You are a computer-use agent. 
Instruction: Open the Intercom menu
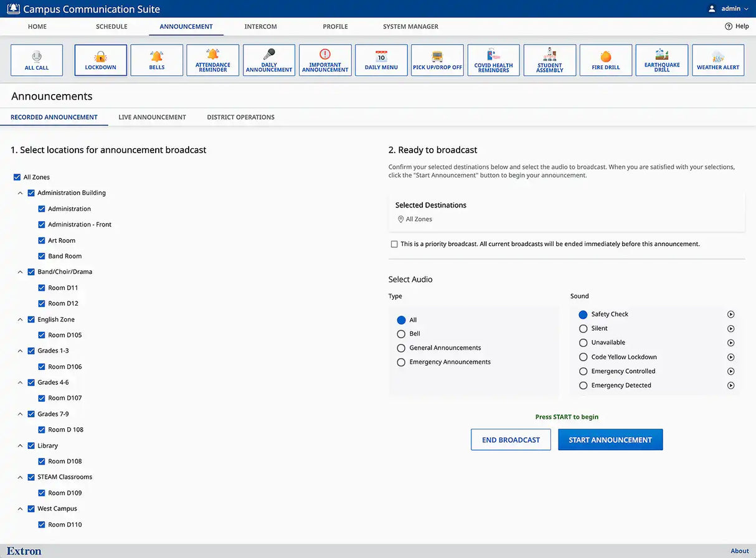(x=260, y=27)
